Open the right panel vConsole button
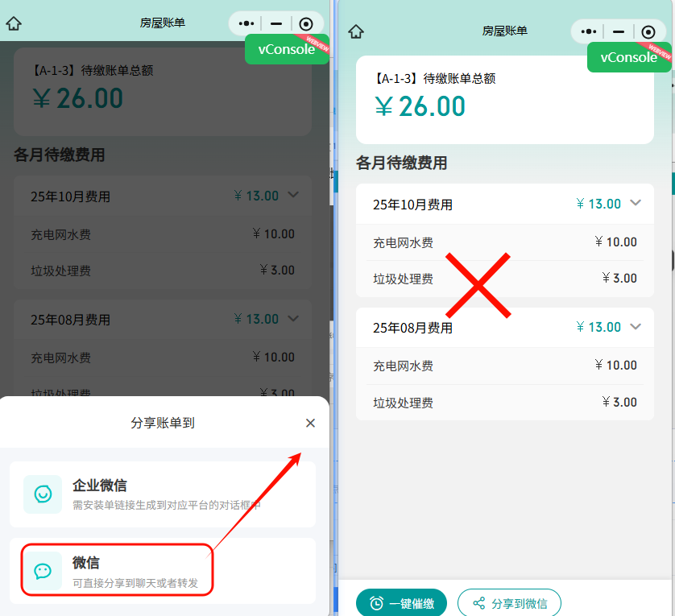This screenshot has height=616, width=675. point(629,57)
